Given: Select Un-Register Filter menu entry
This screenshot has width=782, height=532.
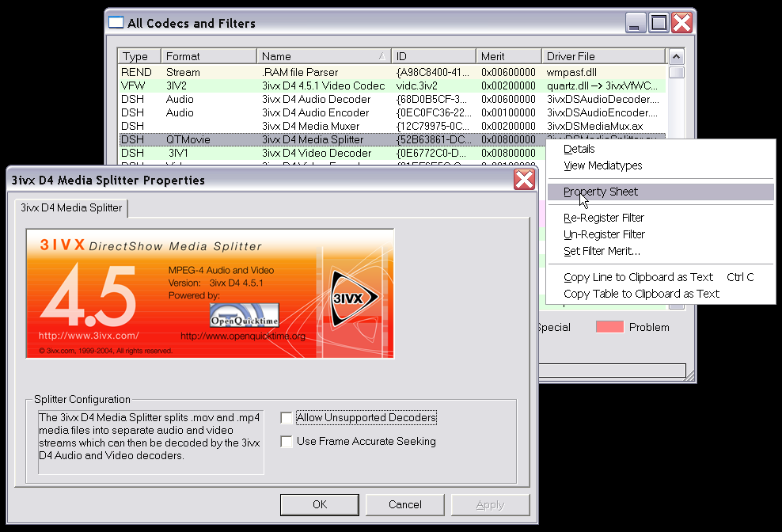Looking at the screenshot, I should (661, 234).
